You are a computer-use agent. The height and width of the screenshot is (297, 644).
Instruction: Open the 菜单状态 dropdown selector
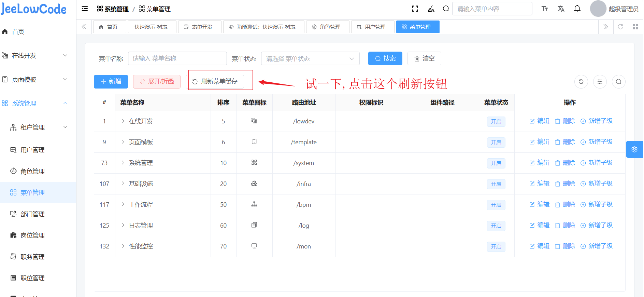310,59
